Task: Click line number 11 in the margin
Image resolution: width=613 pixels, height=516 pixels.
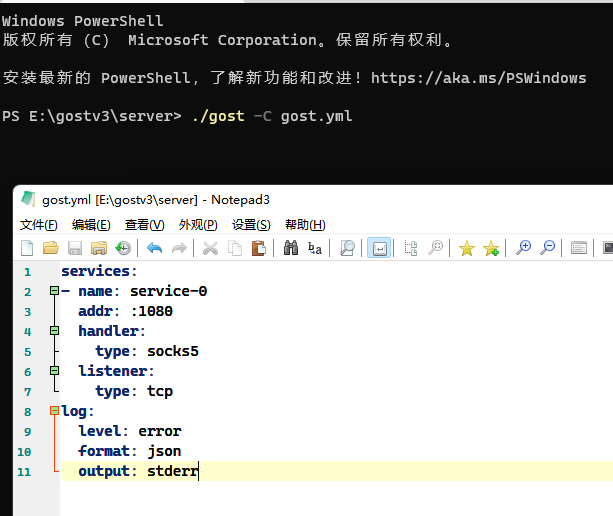Action: [24, 472]
